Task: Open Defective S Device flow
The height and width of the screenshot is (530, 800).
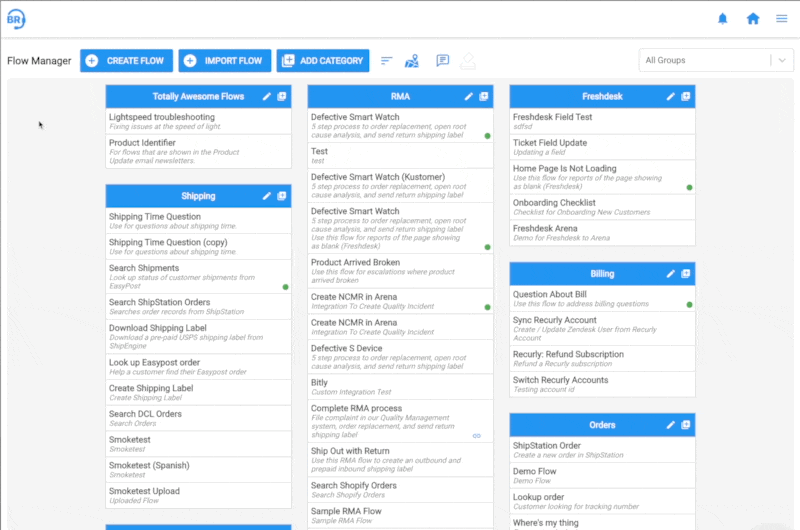Action: (x=401, y=357)
